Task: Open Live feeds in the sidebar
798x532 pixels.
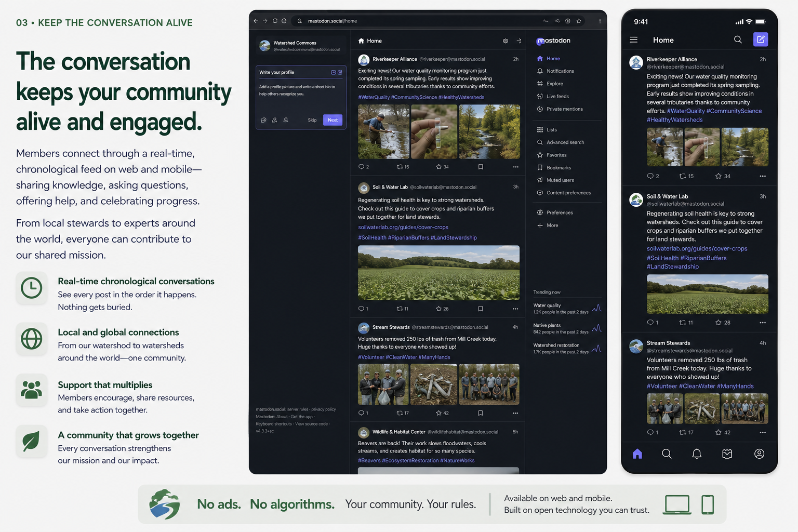Action: click(553, 97)
